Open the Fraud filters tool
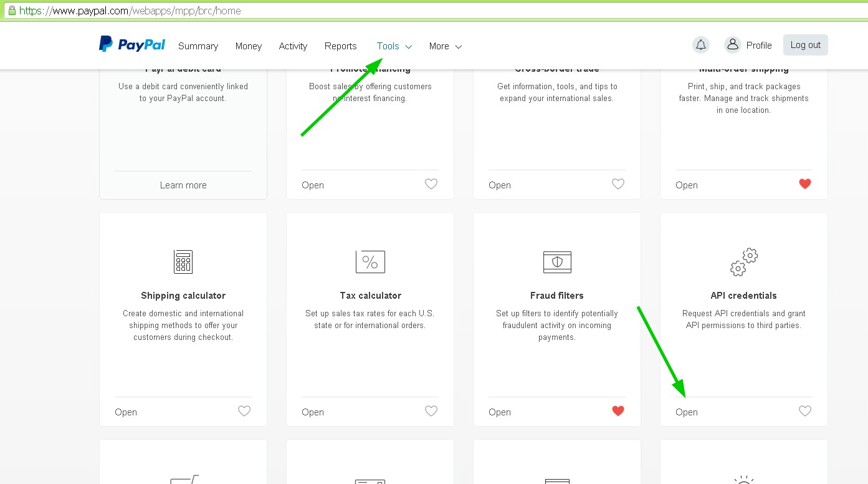Screen dimensions: 868x484 pyautogui.click(x=500, y=412)
